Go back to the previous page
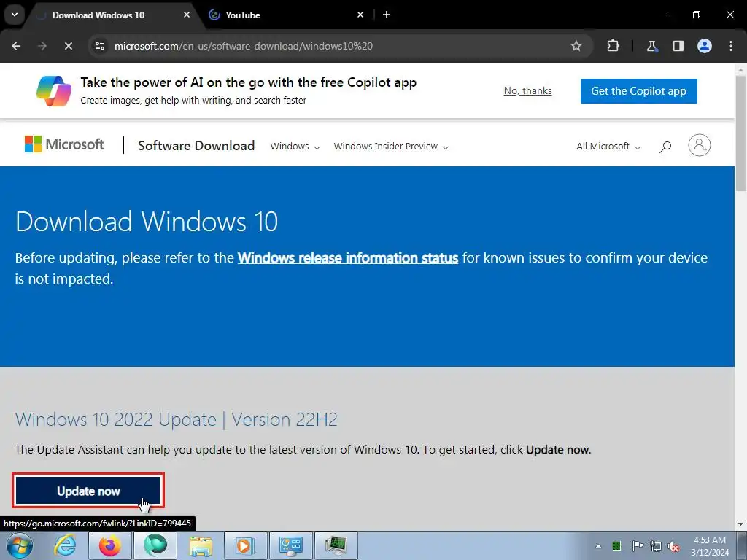Viewport: 747px width, 560px height. coord(16,46)
